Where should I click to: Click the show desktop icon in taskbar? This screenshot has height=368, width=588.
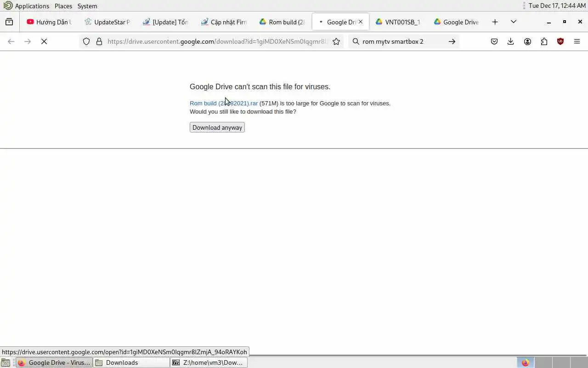tap(6, 362)
